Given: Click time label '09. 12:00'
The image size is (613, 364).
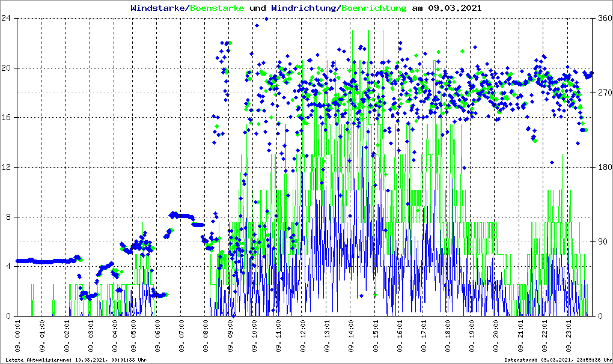Looking at the screenshot, I should (x=302, y=336).
